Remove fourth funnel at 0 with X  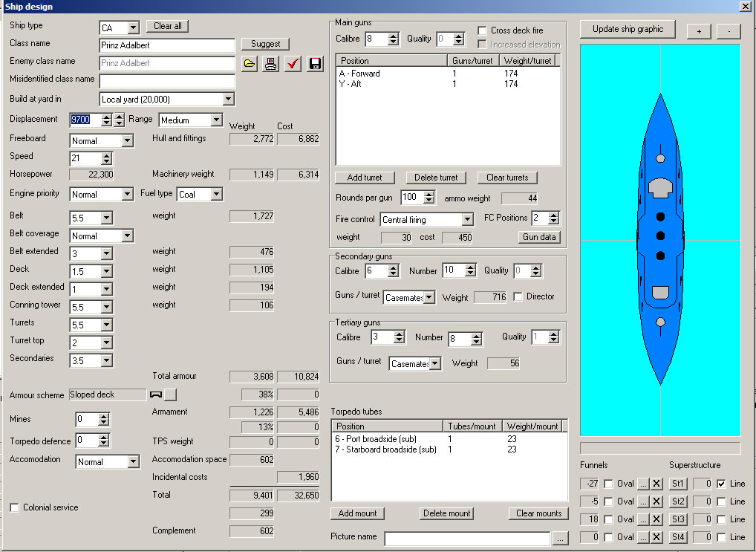[x=656, y=537]
